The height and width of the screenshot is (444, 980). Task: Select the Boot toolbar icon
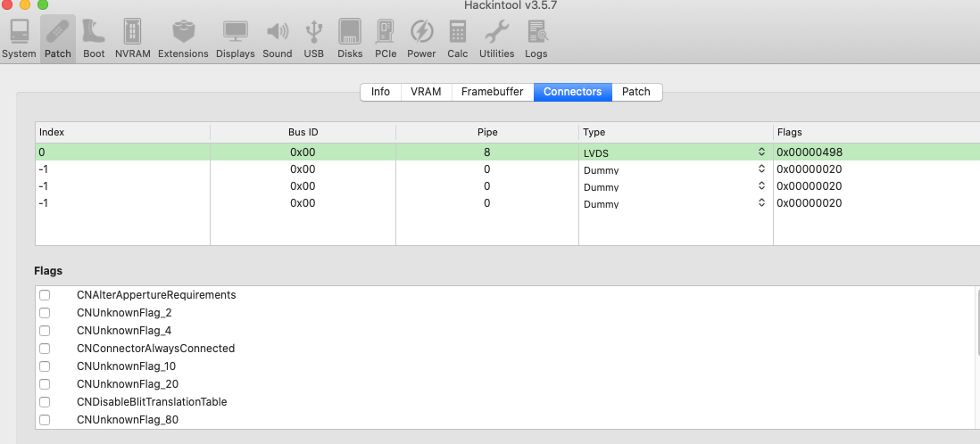[x=94, y=37]
